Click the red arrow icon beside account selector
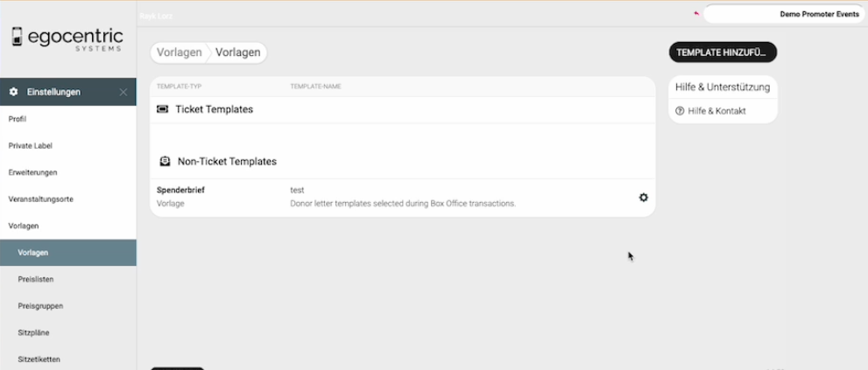Image resolution: width=868 pixels, height=370 pixels. 696,14
